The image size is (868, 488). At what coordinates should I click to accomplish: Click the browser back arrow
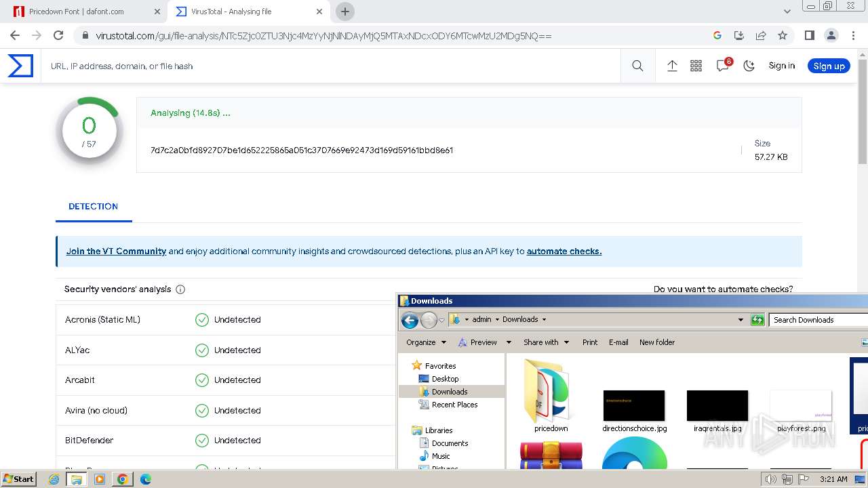(15, 35)
